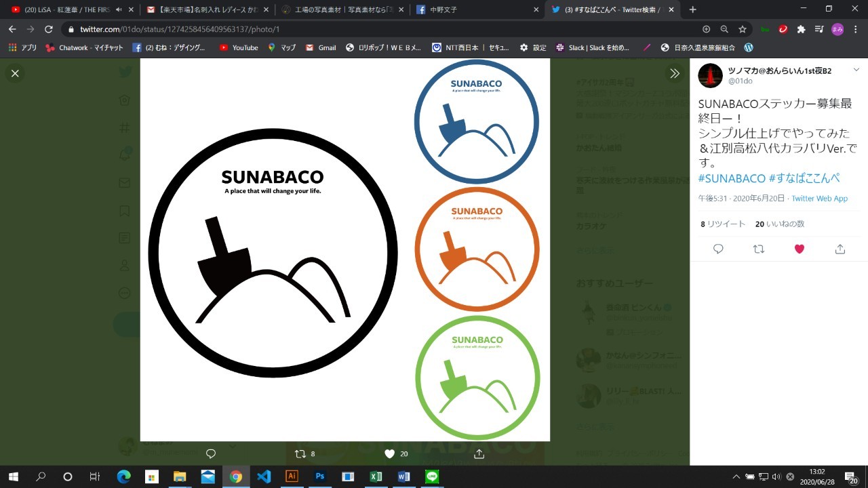This screenshot has height=488, width=868.
Task: Unlike the tweet using the red heart
Action: point(800,249)
